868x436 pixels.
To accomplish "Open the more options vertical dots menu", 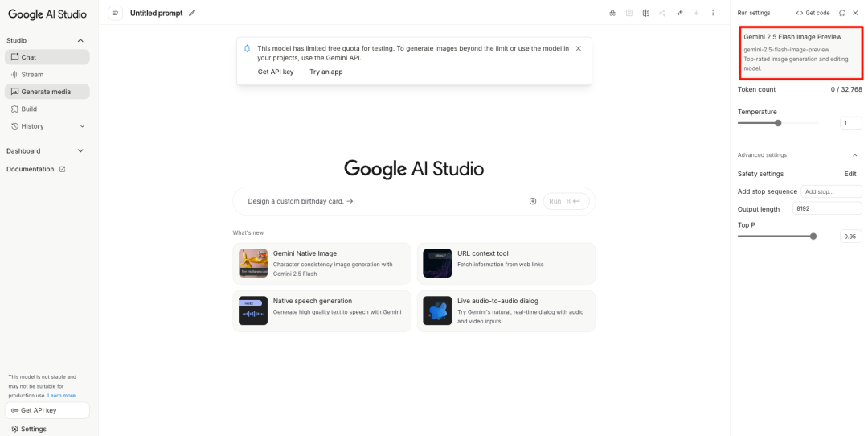I will click(x=713, y=14).
